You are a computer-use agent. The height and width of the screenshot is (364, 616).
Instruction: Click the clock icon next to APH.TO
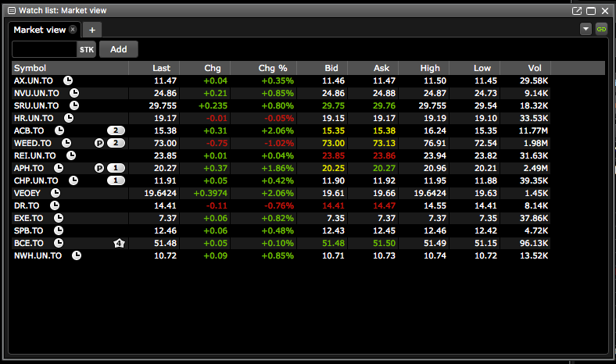tap(59, 168)
